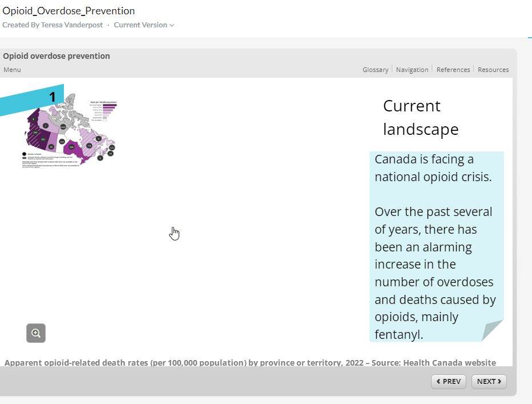Click the magnifier zoom icon on the slide
532x404 pixels.
(36, 333)
